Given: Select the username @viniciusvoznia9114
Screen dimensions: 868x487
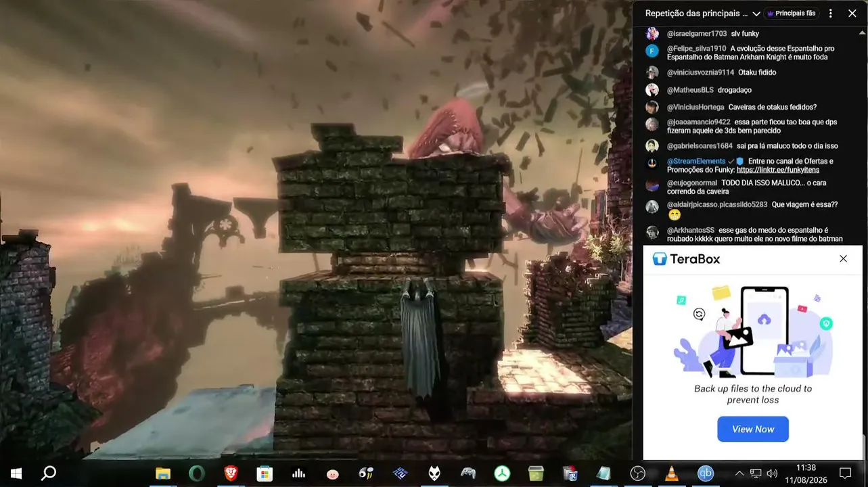Looking at the screenshot, I should pyautogui.click(x=700, y=72).
